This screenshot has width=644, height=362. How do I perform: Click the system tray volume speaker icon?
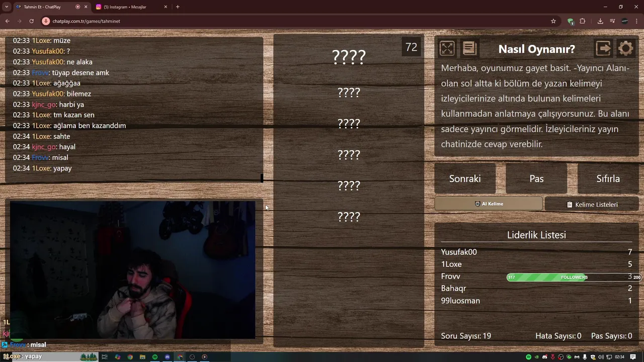click(601, 357)
